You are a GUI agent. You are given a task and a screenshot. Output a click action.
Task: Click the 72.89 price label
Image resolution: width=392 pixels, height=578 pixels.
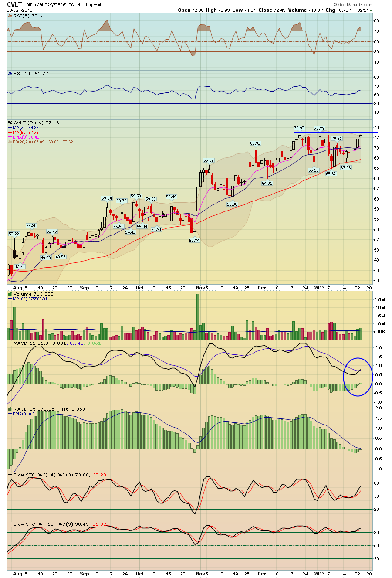pos(319,128)
